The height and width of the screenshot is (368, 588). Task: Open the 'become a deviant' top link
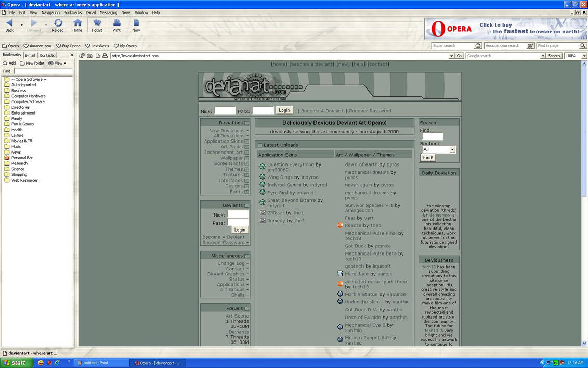coord(311,64)
